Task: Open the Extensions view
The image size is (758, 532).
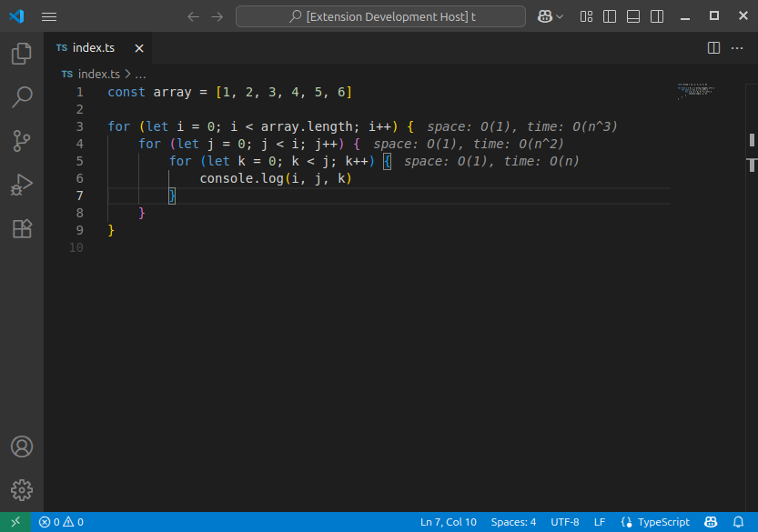Action: 22,228
